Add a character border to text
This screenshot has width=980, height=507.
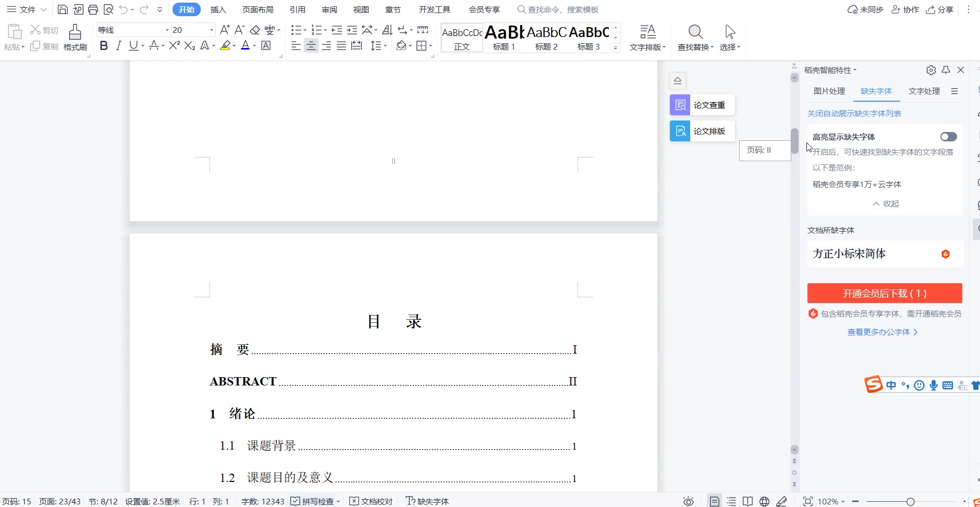coord(266,46)
